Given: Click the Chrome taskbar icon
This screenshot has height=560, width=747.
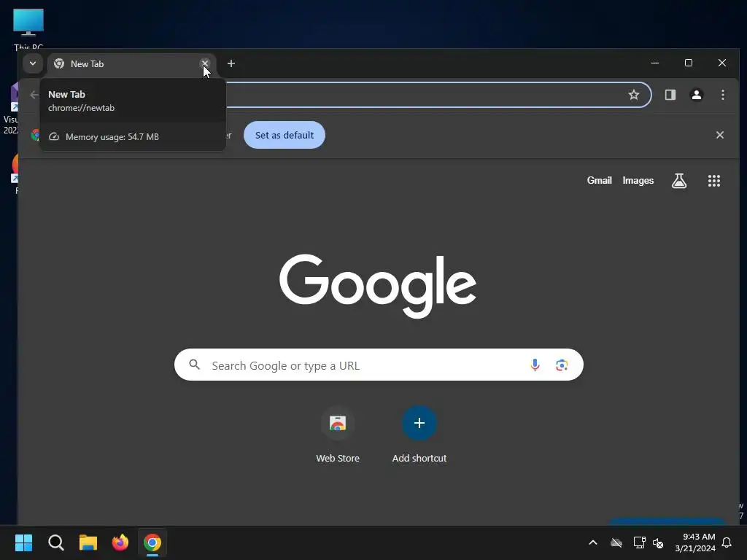Looking at the screenshot, I should [x=152, y=542].
